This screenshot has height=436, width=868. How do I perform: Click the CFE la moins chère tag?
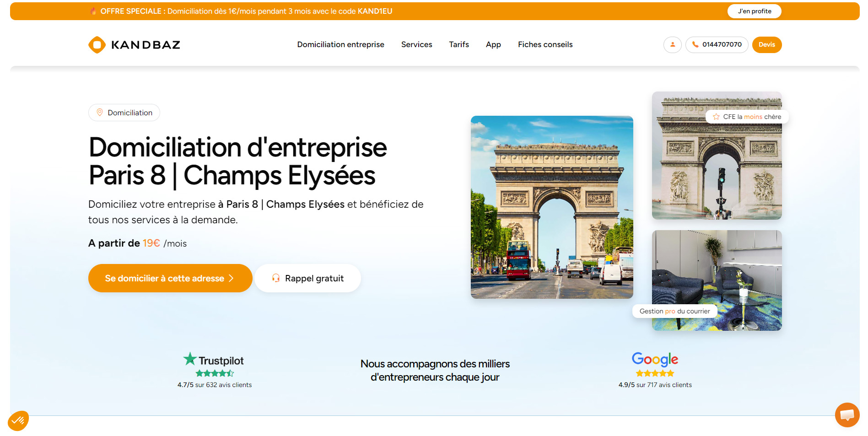tap(747, 117)
